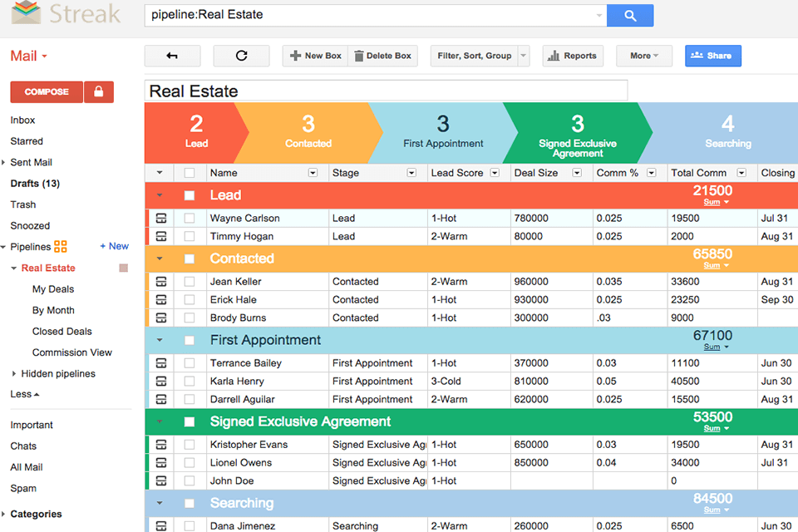Viewport: 798px width, 532px height.
Task: Open box icon for Dana Jimenez
Action: [160, 526]
